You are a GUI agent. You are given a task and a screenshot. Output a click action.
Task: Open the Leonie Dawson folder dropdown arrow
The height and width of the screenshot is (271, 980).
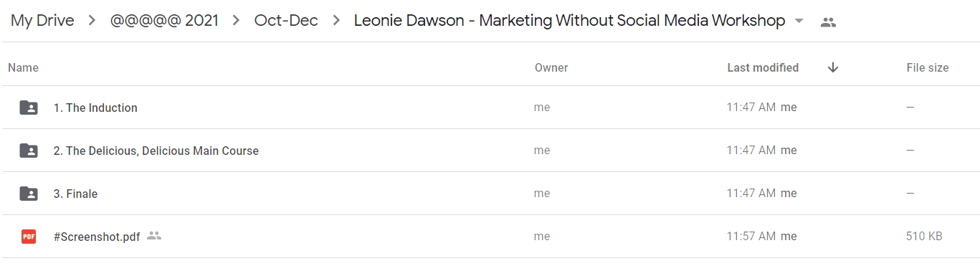(799, 22)
